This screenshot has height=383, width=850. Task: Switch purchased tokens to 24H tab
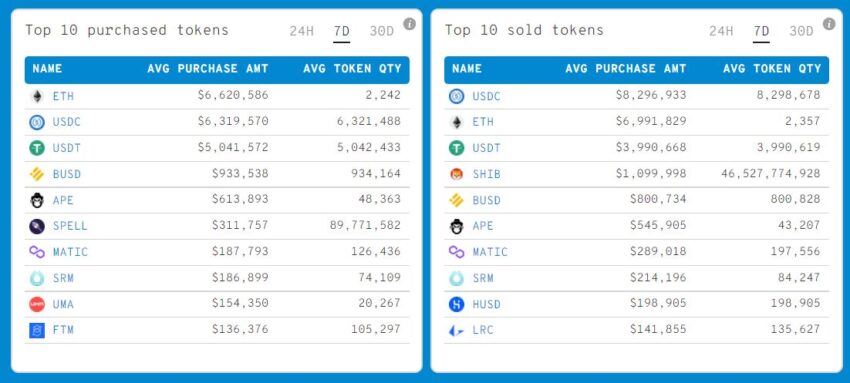301,31
